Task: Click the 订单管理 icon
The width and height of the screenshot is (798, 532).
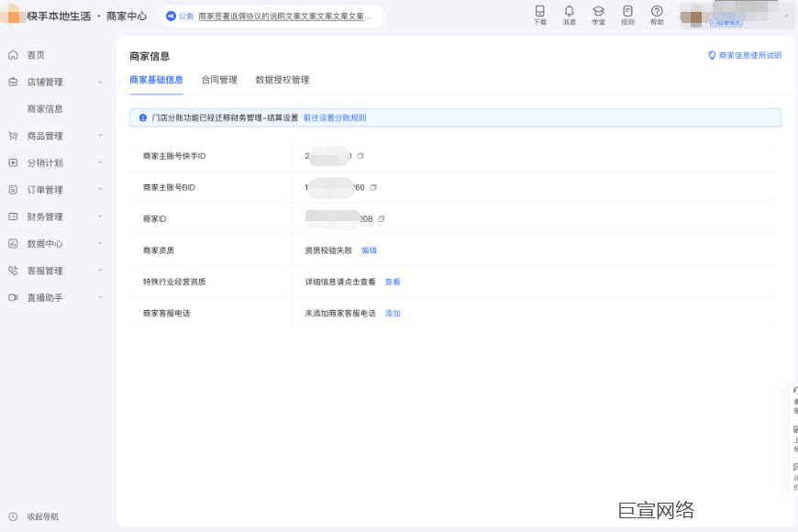Action: 13,190
